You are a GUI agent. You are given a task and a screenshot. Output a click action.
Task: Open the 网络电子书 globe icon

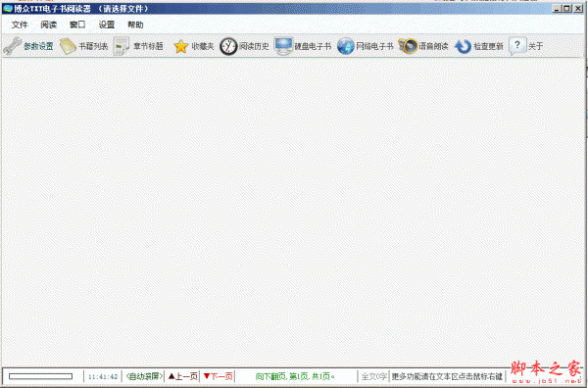point(345,46)
